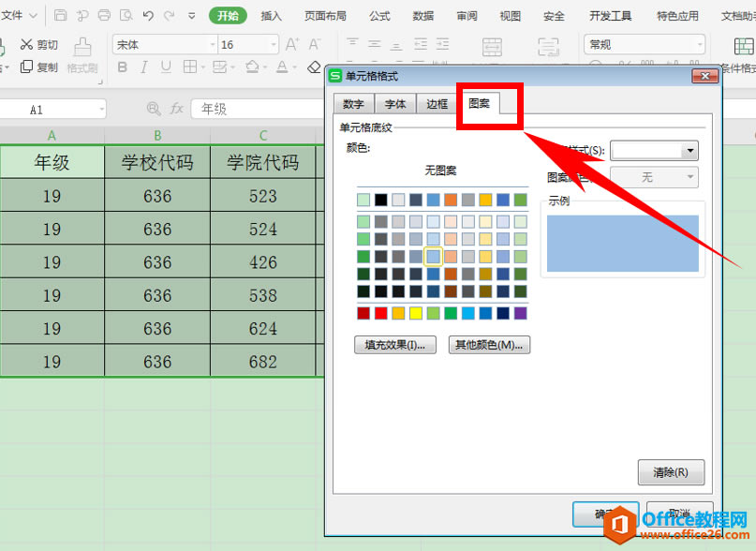The height and width of the screenshot is (551, 756).
Task: Click the Fill Color bucket icon
Action: [252, 67]
